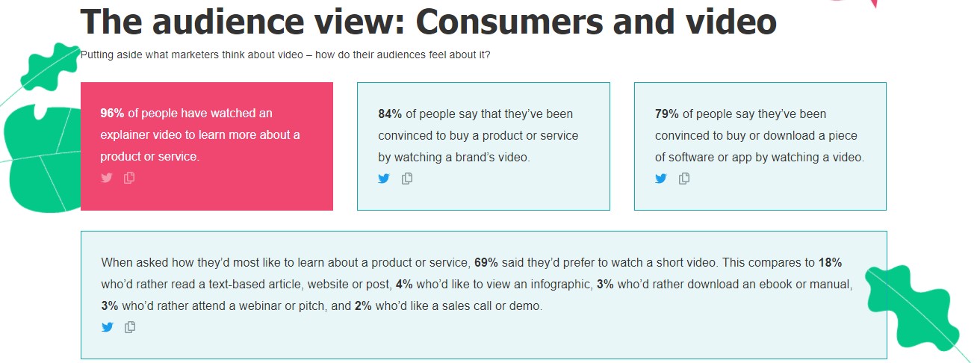Click the bold 84% figure

390,114
